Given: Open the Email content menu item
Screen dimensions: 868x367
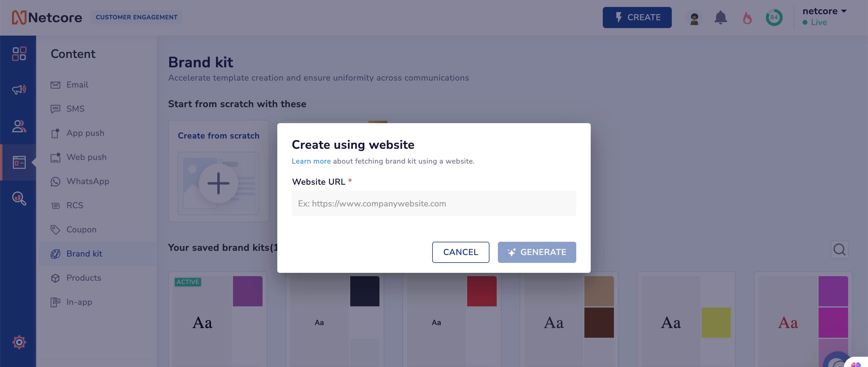Looking at the screenshot, I should [77, 85].
